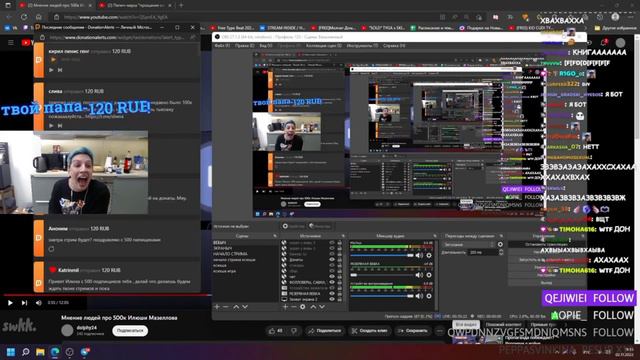
Task: Click the Подписаться subscribe button
Action: tap(130, 331)
